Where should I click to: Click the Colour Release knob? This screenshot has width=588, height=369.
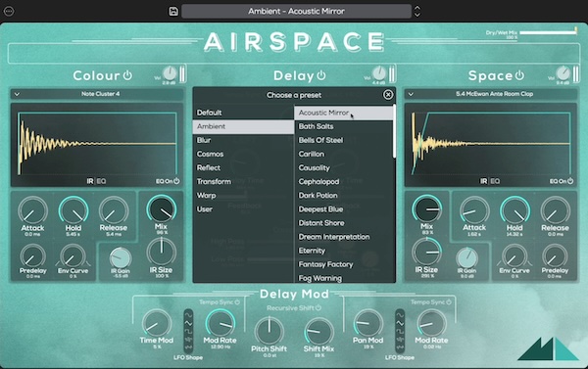114,211
